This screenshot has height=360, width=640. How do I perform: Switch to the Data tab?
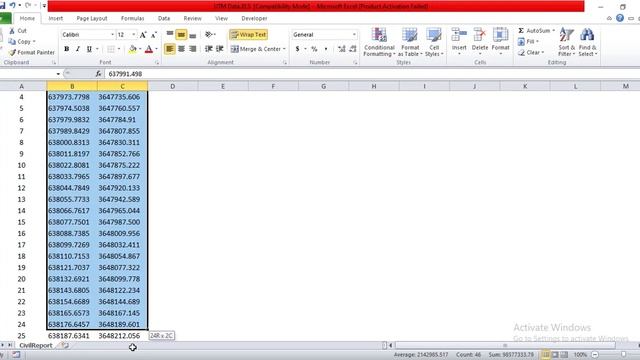coord(164,18)
